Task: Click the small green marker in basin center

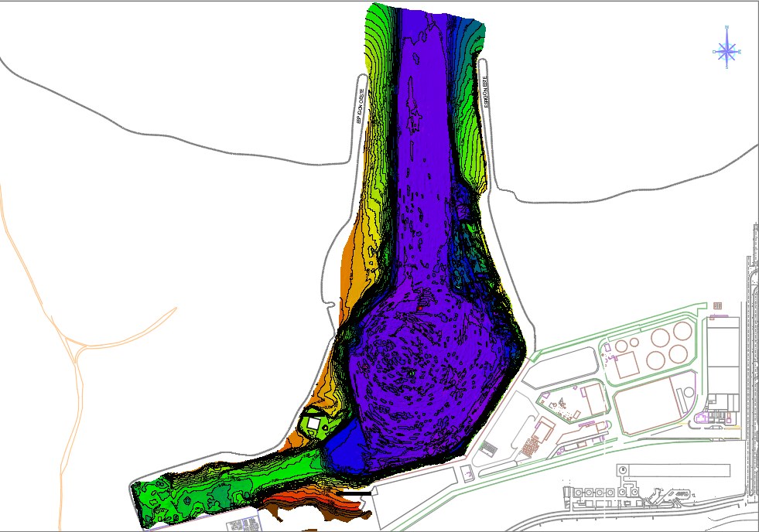Action: click(411, 373)
